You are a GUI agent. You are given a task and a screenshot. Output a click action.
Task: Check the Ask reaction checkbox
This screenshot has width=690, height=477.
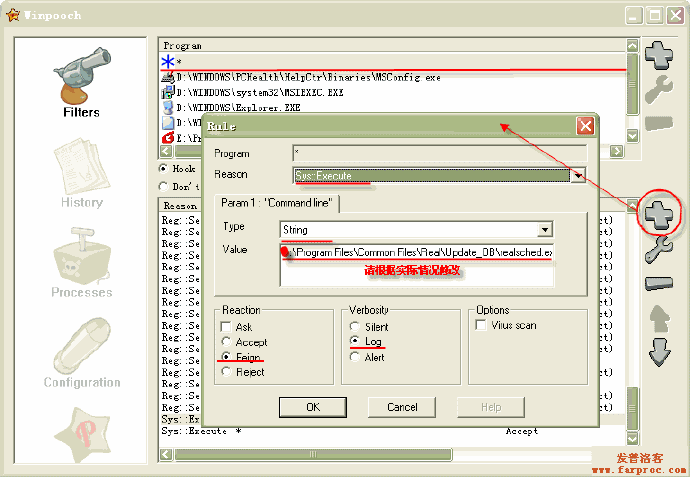pyautogui.click(x=227, y=327)
